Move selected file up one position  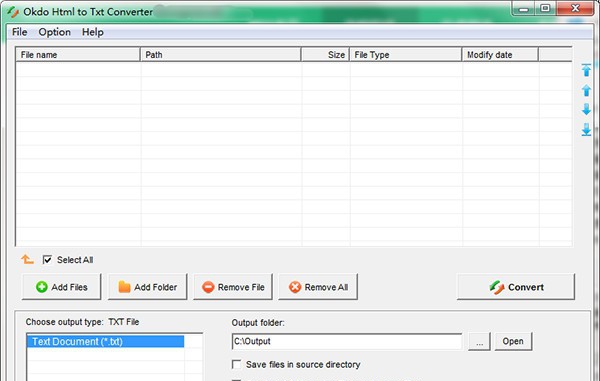[x=586, y=90]
